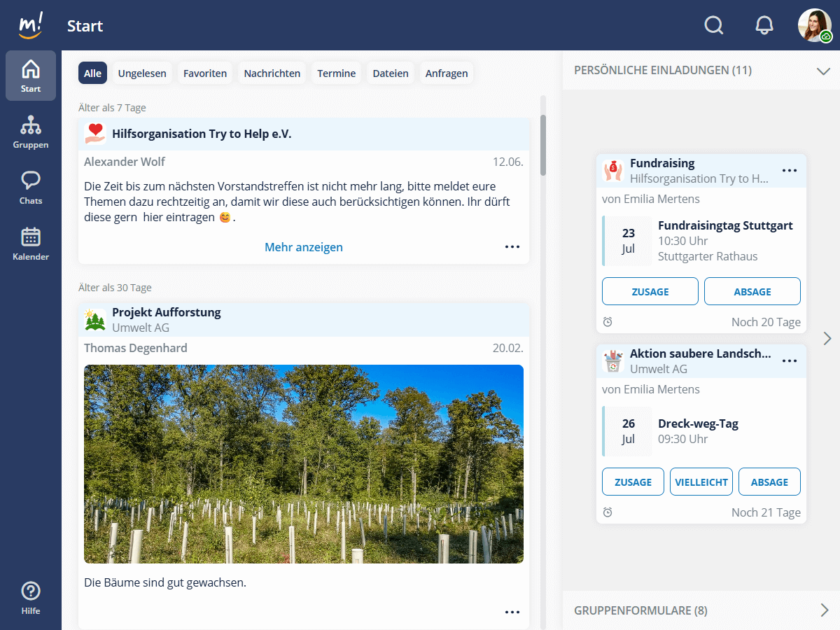This screenshot has height=630, width=840.
Task: Enable the Dateien filter
Action: pyautogui.click(x=391, y=73)
